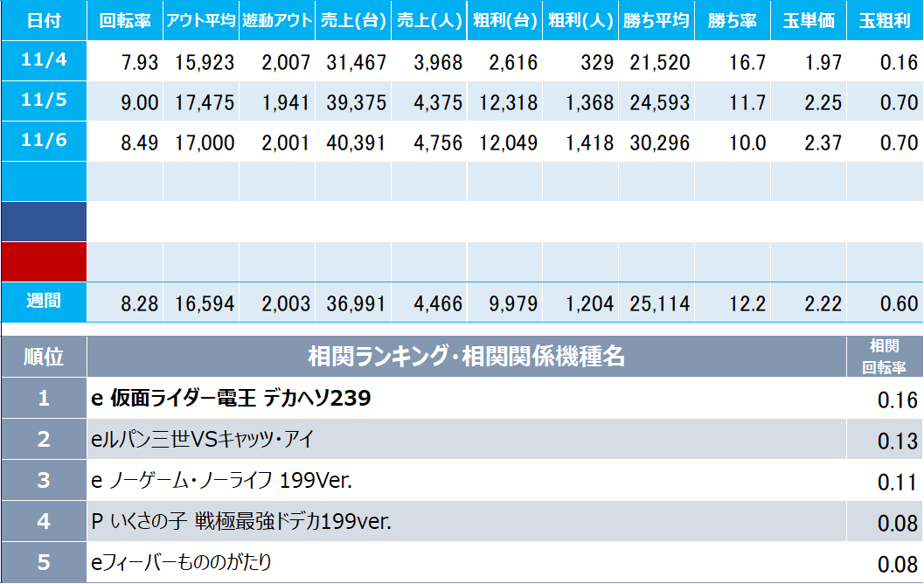This screenshot has width=924, height=584.
Task: Select the 11/6 date cell
Action: click(x=44, y=142)
